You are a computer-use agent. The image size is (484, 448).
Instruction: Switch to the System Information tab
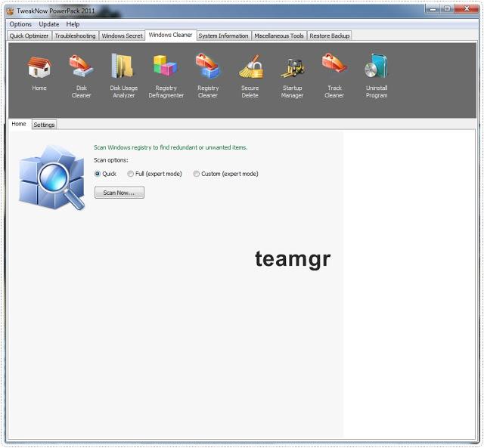pos(224,36)
